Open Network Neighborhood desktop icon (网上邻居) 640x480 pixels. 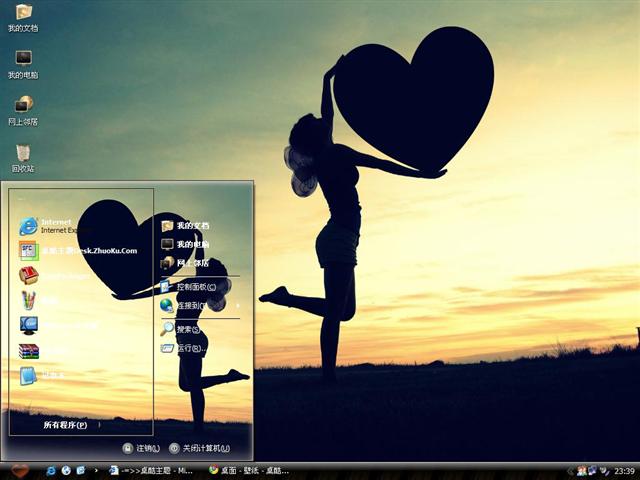click(x=23, y=105)
